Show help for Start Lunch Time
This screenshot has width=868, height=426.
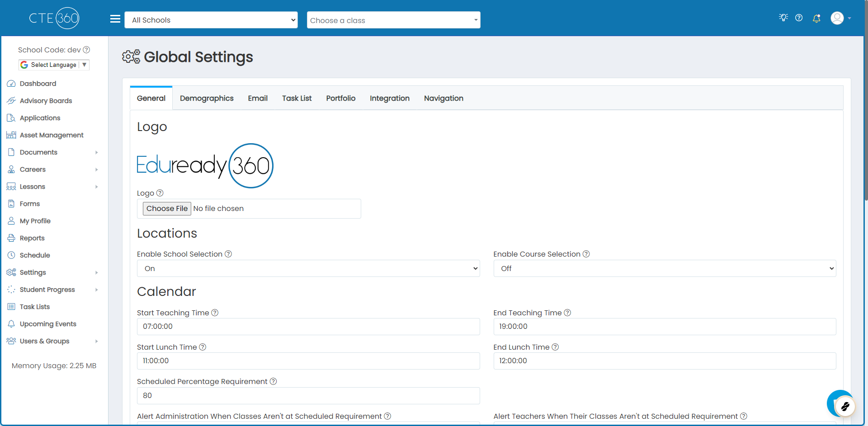pos(203,347)
